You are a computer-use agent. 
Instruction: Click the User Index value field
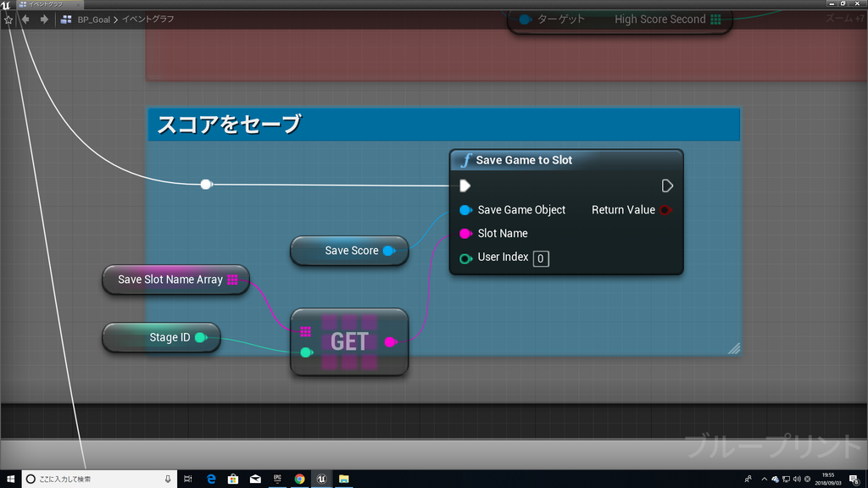tap(541, 258)
